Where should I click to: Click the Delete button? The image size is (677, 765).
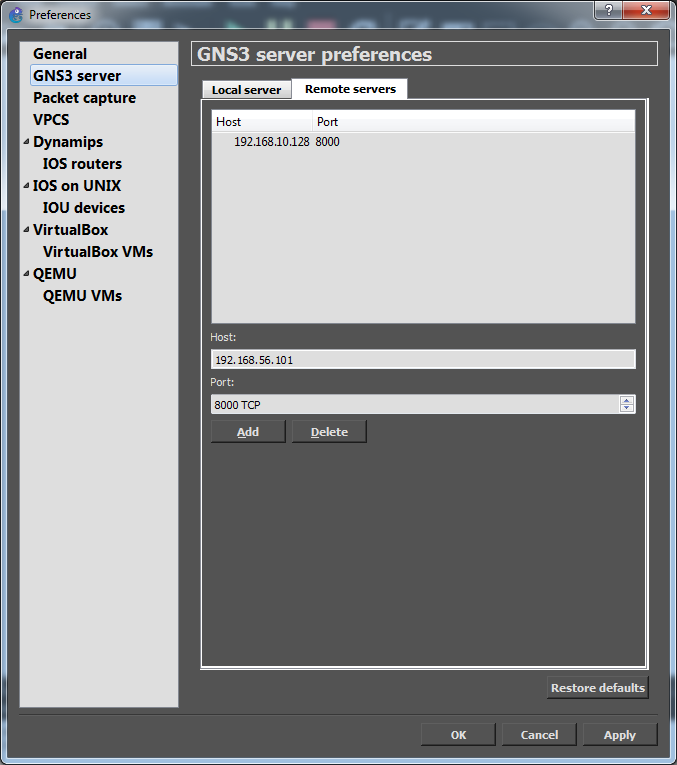coord(329,432)
